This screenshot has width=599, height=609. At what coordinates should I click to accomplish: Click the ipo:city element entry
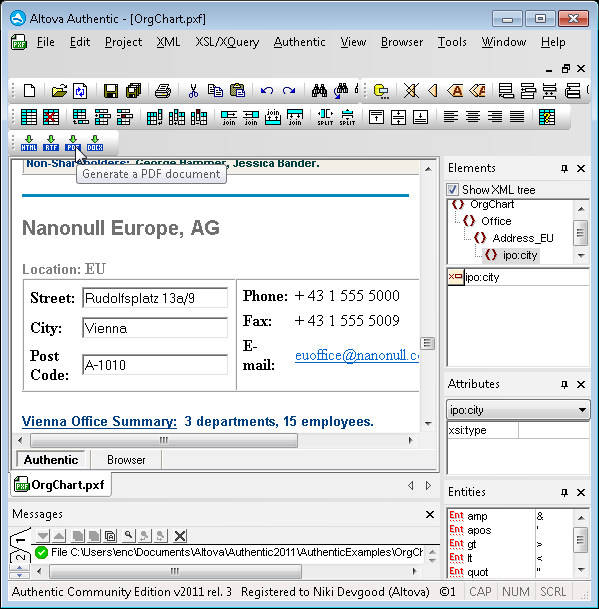coord(518,277)
